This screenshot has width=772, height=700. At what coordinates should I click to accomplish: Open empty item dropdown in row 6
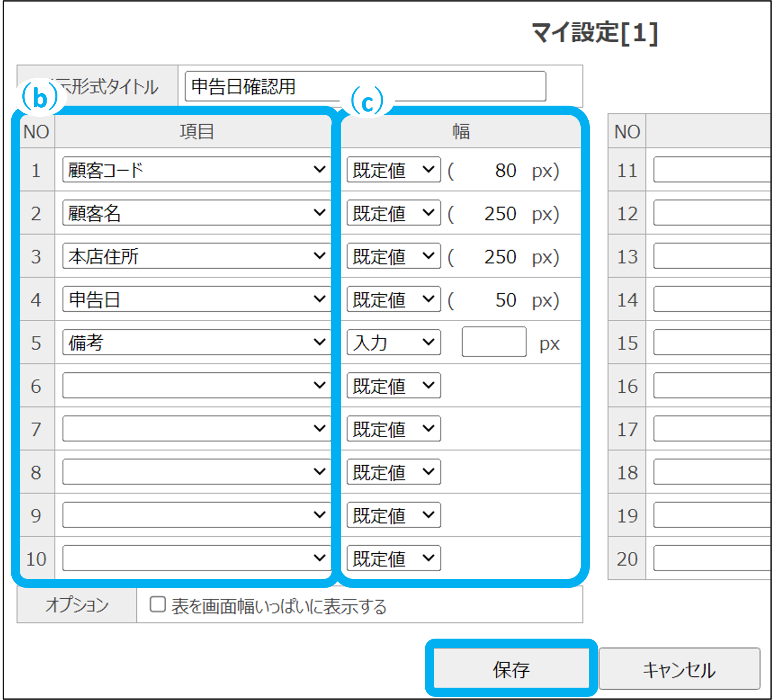tap(196, 385)
